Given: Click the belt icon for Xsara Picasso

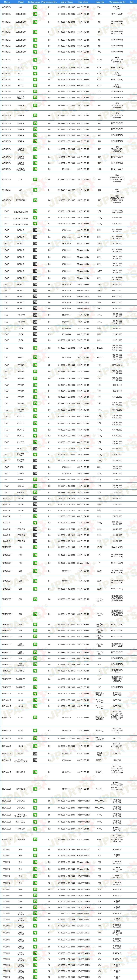Looking at the screenshot, I should [x=35, y=169].
